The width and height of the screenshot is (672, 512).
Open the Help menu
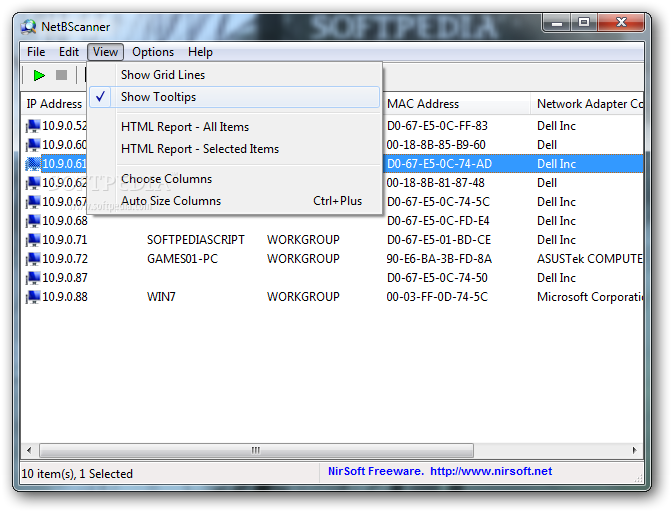200,52
